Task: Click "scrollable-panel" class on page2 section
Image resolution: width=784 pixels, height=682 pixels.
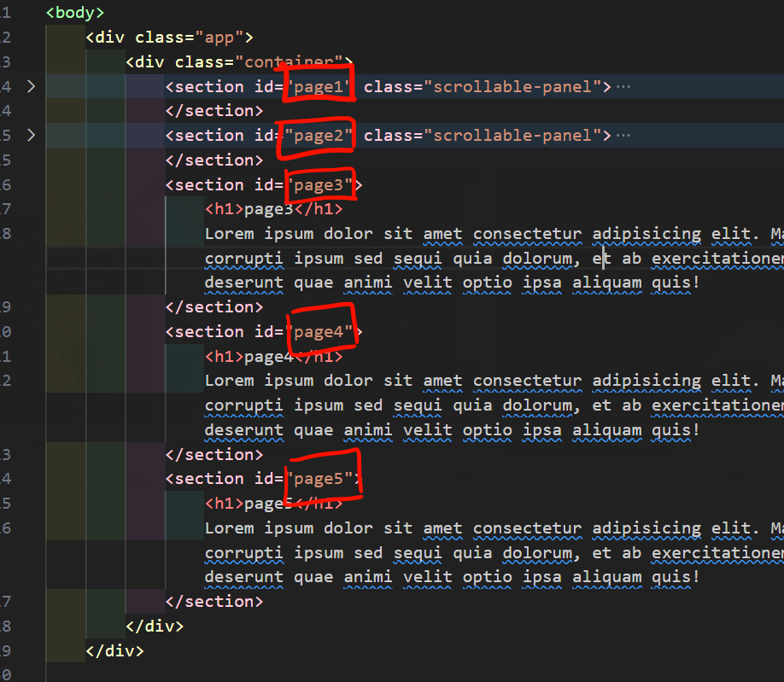Action: 512,136
